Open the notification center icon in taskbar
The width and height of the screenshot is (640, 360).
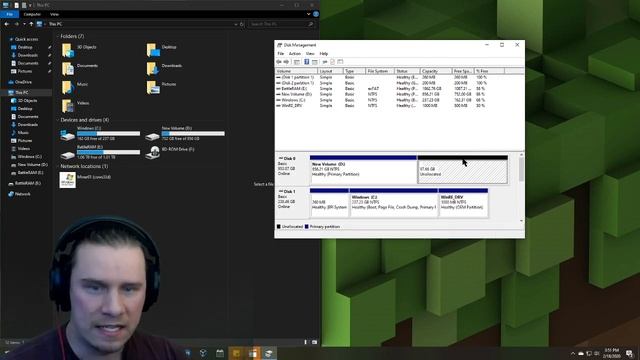[629, 353]
